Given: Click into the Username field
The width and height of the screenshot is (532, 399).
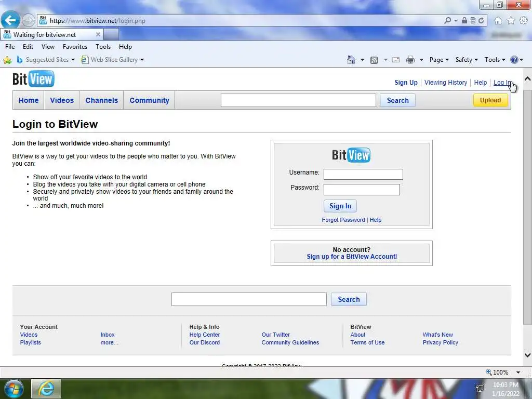Looking at the screenshot, I should click(363, 174).
